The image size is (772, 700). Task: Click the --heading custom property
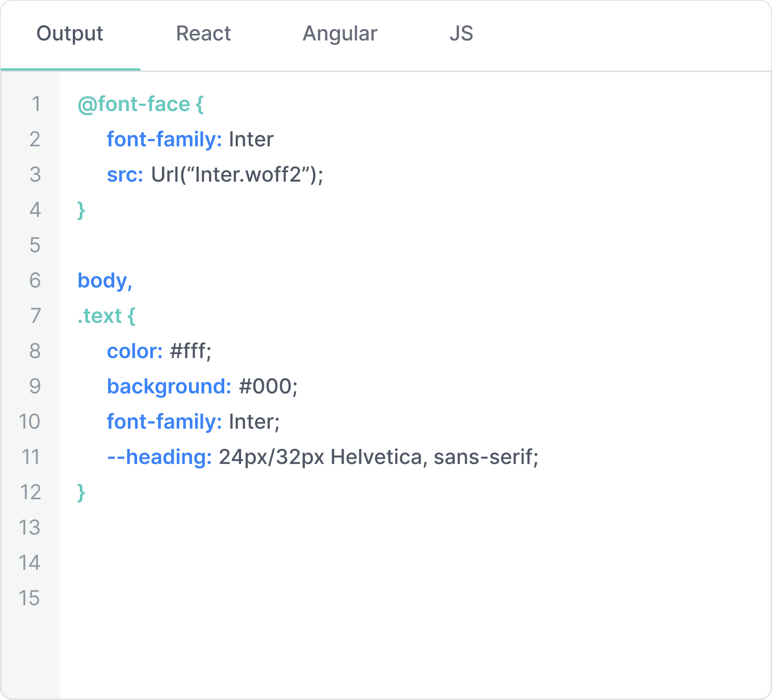pyautogui.click(x=159, y=457)
